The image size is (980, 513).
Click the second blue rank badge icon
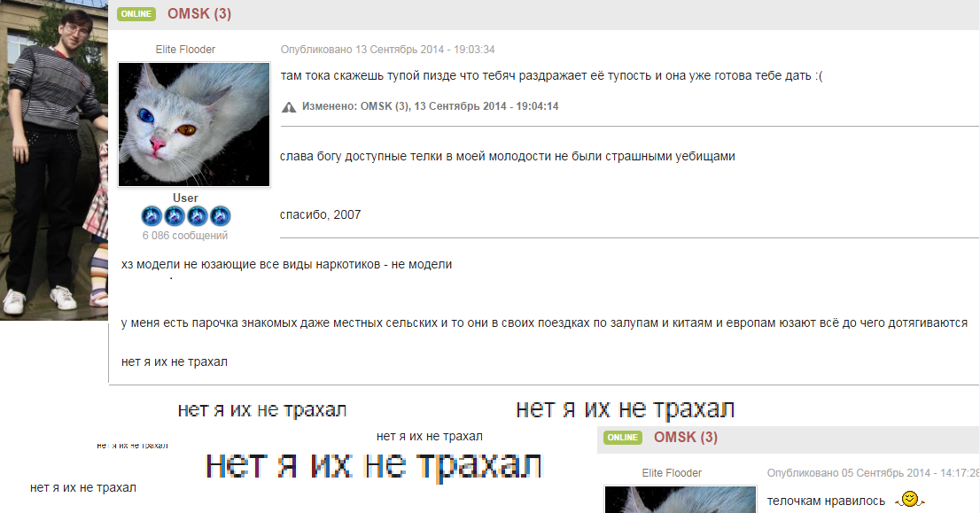174,214
